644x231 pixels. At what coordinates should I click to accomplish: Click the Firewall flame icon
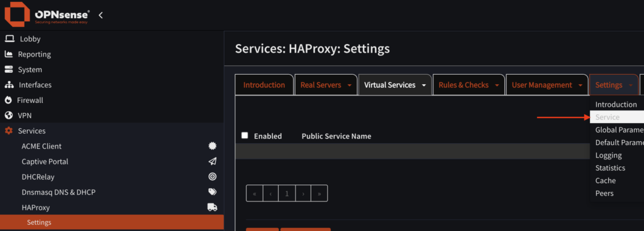[x=8, y=100]
